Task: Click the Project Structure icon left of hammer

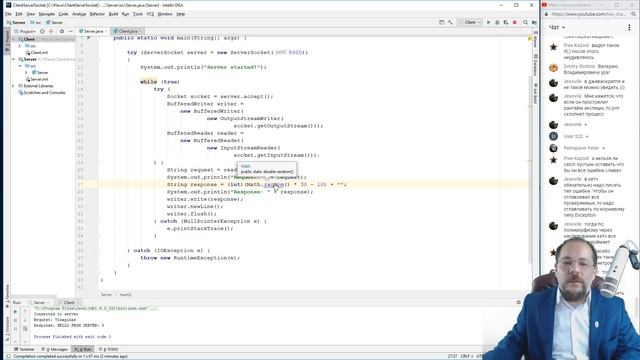Action: [441, 22]
